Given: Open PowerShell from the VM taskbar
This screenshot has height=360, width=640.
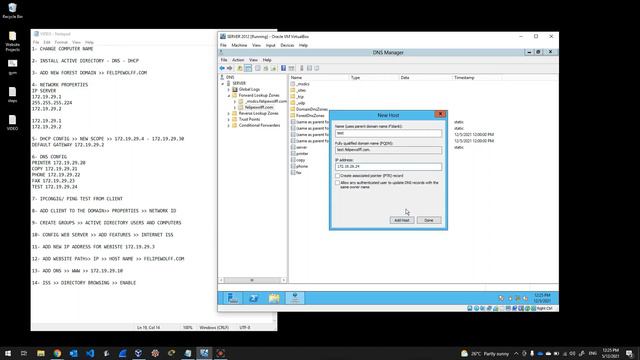Looking at the screenshot, I should coord(253,298).
